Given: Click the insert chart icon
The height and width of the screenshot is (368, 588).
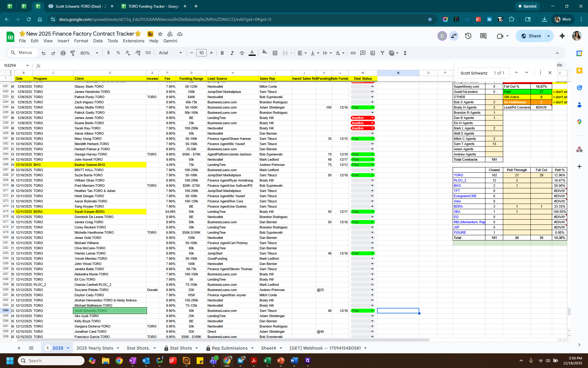Looking at the screenshot, I should (x=372, y=53).
